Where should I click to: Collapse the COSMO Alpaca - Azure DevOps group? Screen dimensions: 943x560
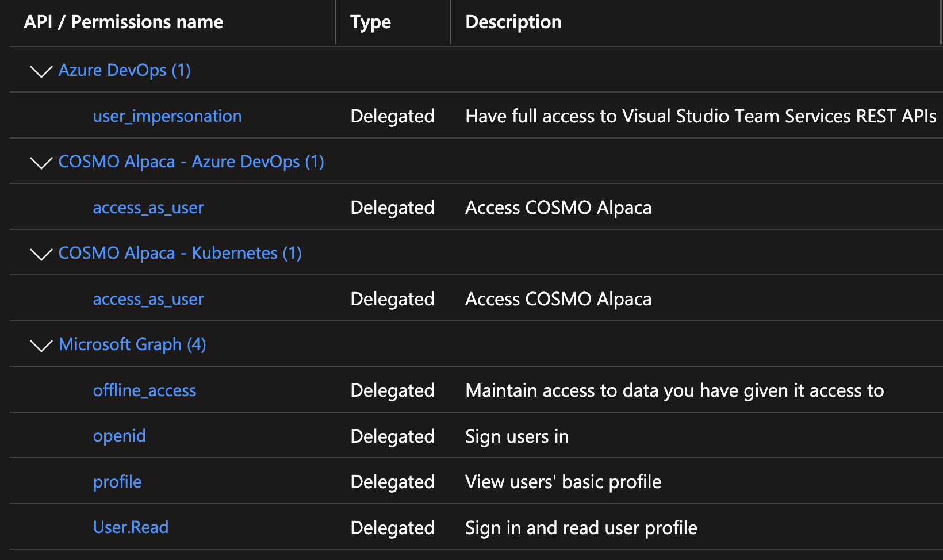(40, 163)
